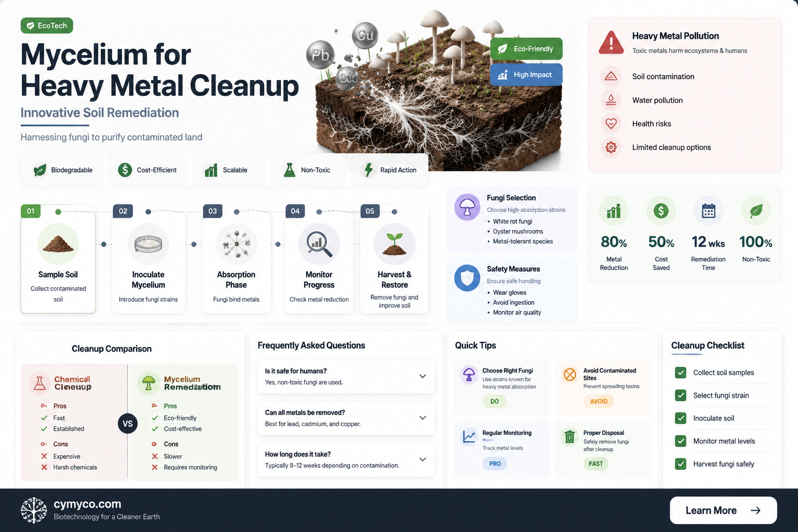Click the Health risks heart icon

coord(611,124)
